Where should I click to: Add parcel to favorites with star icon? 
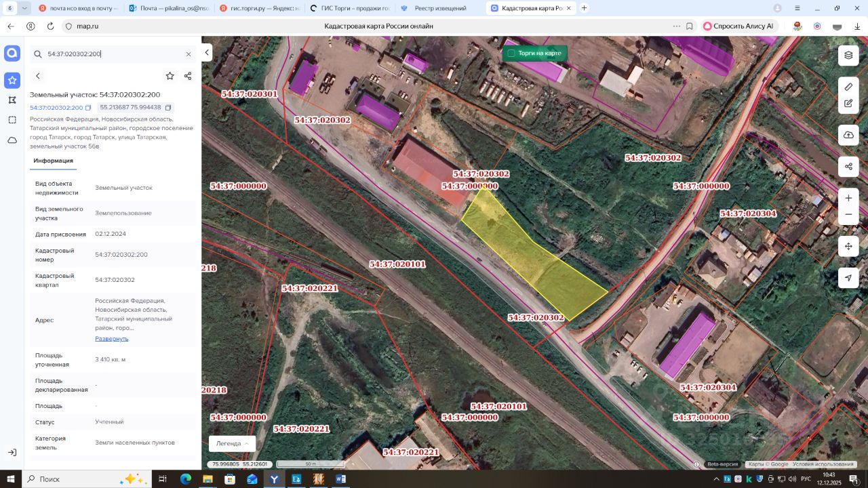tap(170, 76)
